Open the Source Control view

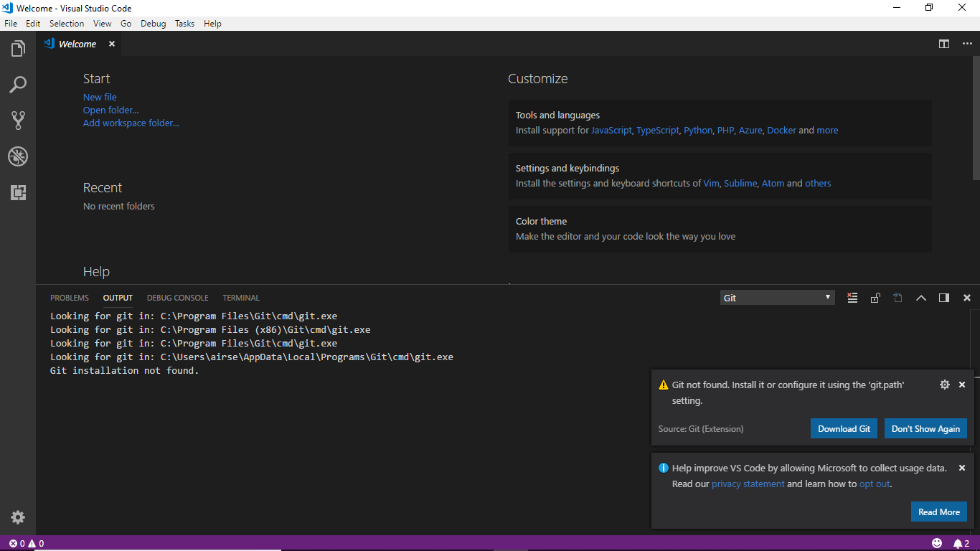click(x=18, y=121)
